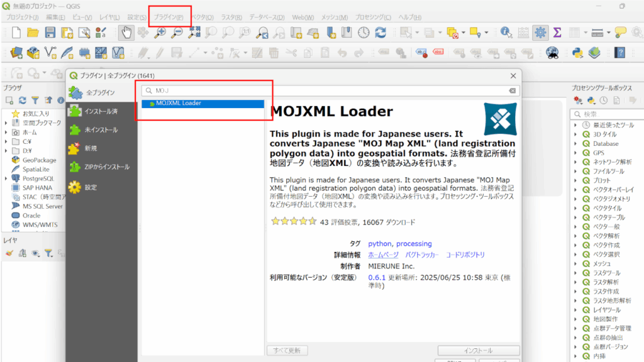Expand the 3D タイル toolbox group
644x362 pixels.
tap(575, 134)
